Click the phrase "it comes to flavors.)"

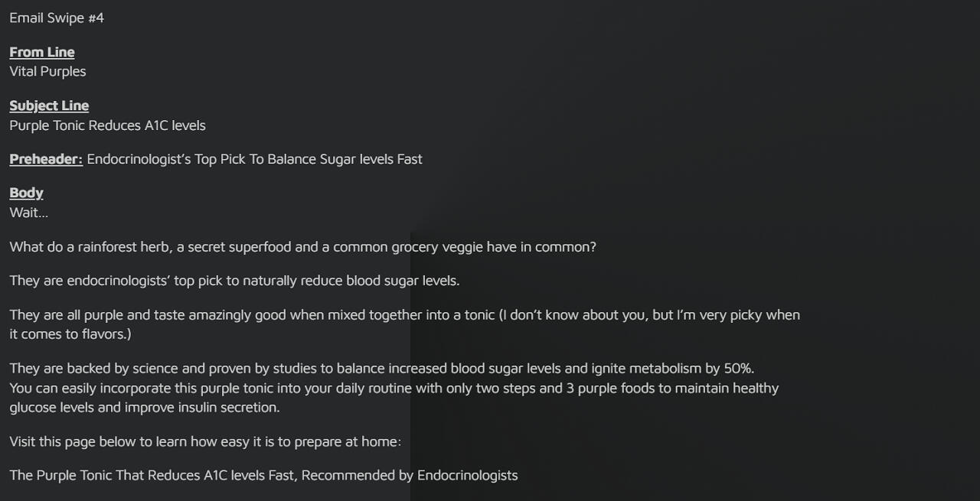(70, 334)
